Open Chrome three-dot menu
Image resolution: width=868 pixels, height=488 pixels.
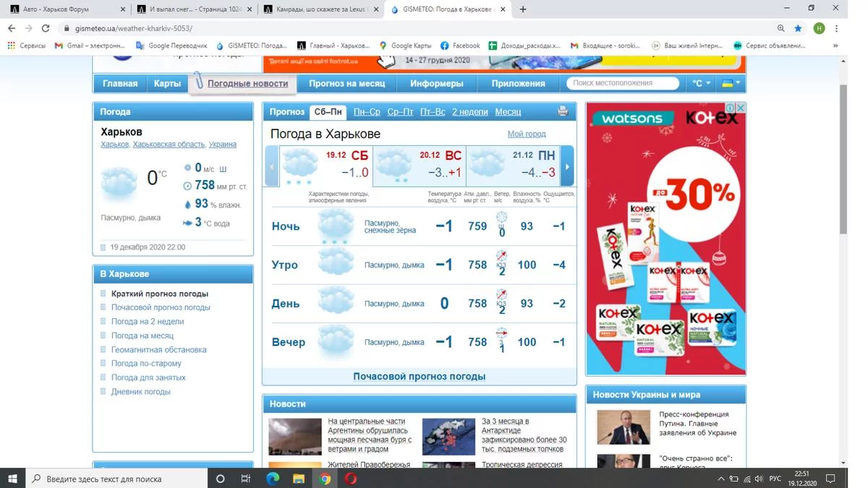pyautogui.click(x=836, y=28)
